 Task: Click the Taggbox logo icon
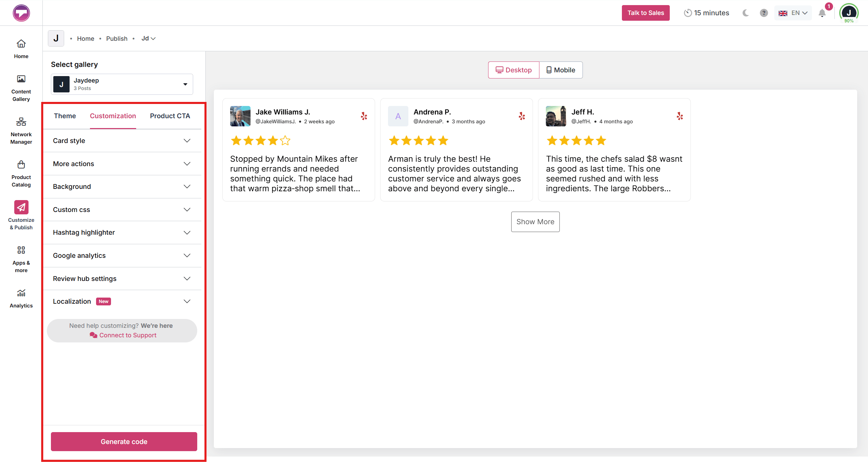click(21, 13)
